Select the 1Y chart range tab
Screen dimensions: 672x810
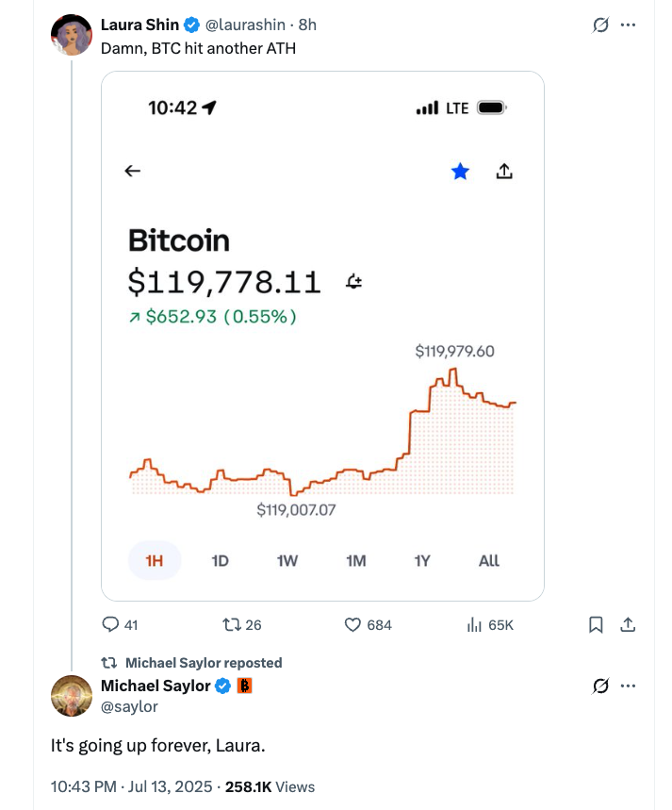click(x=422, y=561)
